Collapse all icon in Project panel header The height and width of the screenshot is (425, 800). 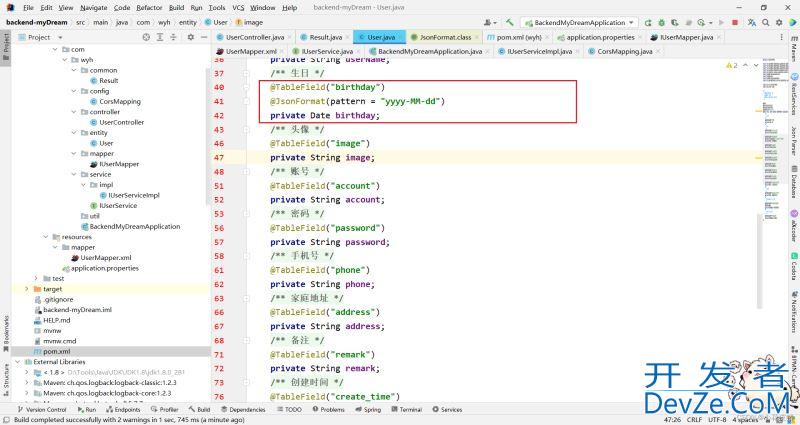tap(173, 37)
